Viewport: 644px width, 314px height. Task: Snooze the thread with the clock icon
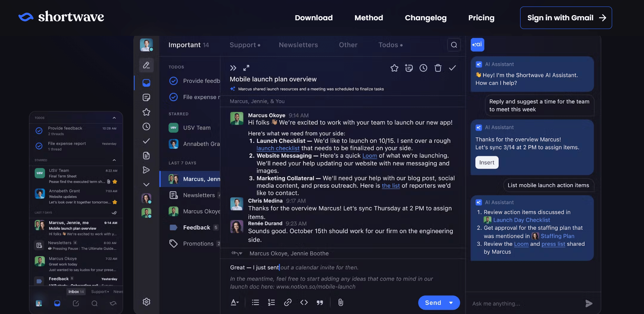[x=423, y=68]
